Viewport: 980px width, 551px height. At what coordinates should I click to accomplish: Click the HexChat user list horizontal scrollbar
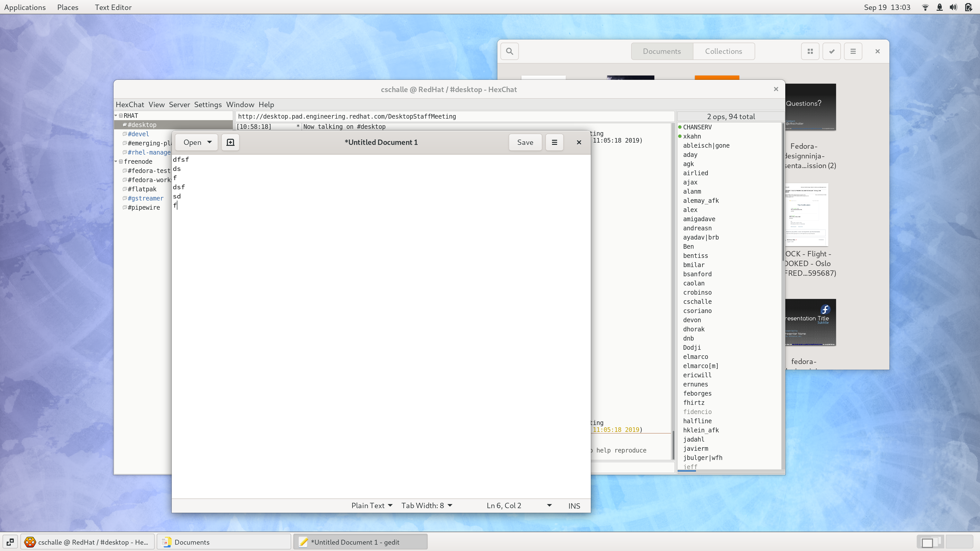pos(687,471)
